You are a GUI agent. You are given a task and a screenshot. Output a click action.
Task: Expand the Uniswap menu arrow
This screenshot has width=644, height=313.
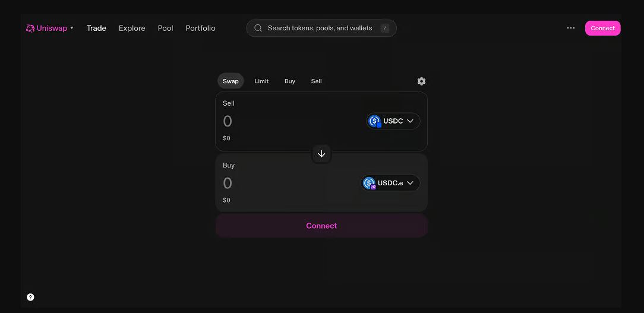[72, 28]
